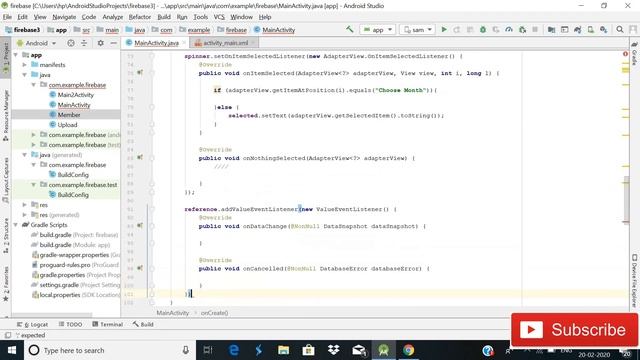Viewport: 640px width, 360px height.
Task: Click the red error indicator atop editor
Action: coord(625,54)
